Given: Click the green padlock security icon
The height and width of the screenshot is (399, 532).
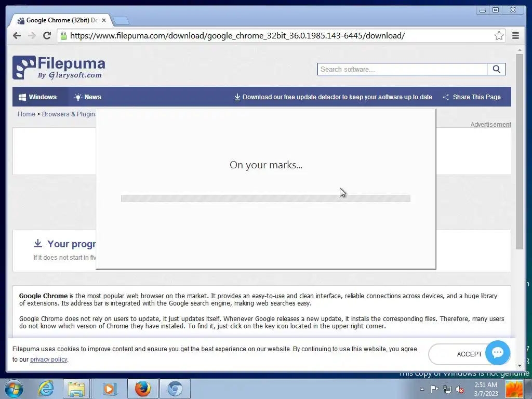Looking at the screenshot, I should (63, 36).
